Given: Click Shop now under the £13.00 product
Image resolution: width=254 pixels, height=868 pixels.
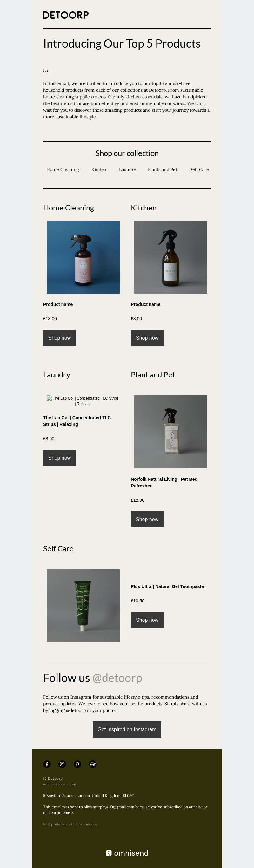Looking at the screenshot, I should (x=59, y=338).
